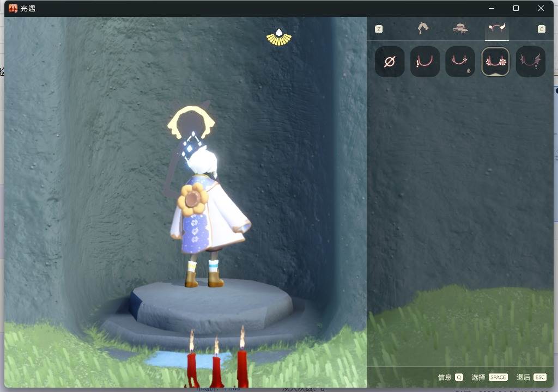Image resolution: width=558 pixels, height=392 pixels.
Task: Choose the plain pink horn accessory
Action: pos(425,62)
